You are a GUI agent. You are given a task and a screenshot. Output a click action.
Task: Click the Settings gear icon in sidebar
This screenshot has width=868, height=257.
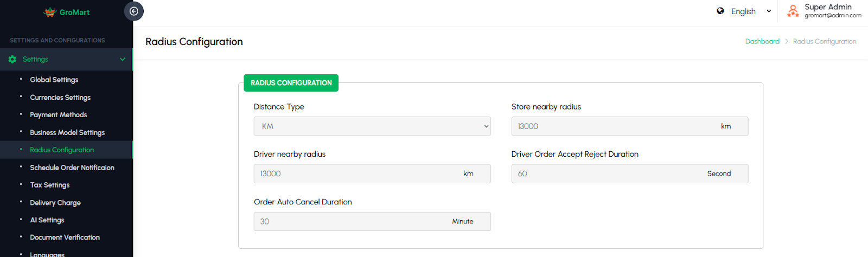click(12, 59)
